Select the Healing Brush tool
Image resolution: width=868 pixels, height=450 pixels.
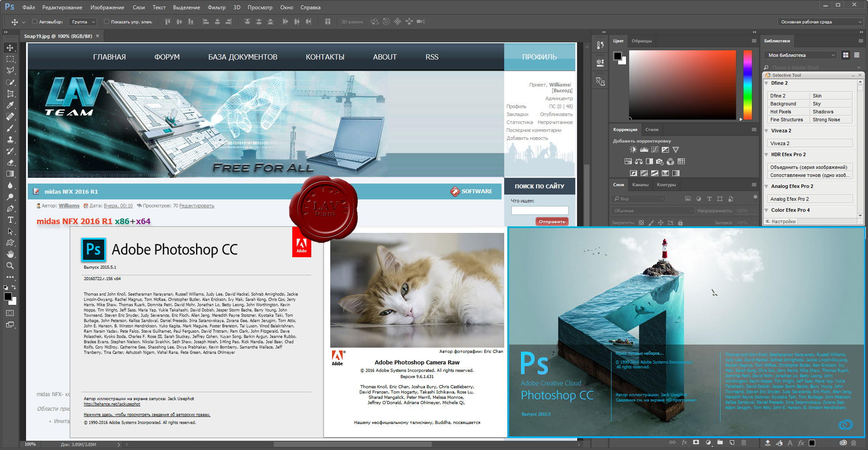10,116
